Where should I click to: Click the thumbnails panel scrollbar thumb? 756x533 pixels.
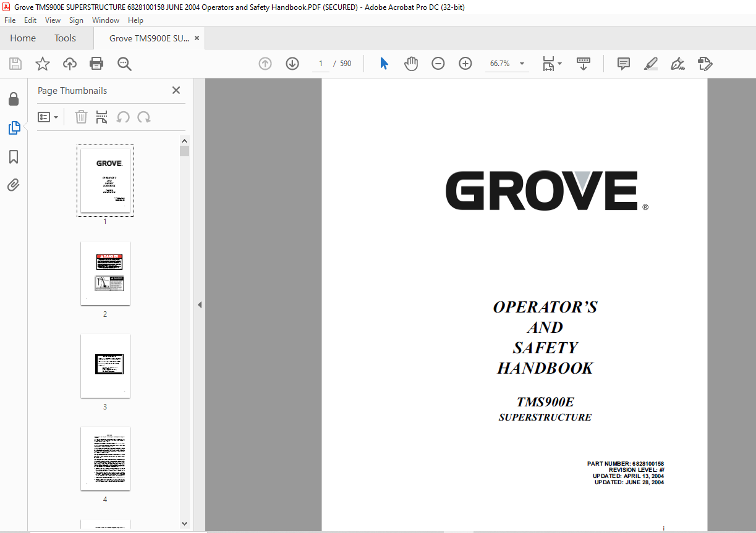[x=184, y=151]
